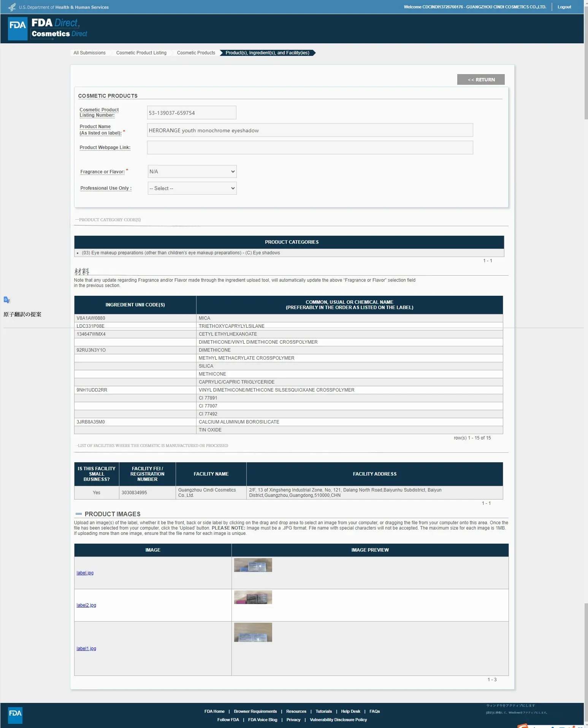The height and width of the screenshot is (728, 588).
Task: Click the SILICA ingredient cell
Action: pyautogui.click(x=349, y=366)
